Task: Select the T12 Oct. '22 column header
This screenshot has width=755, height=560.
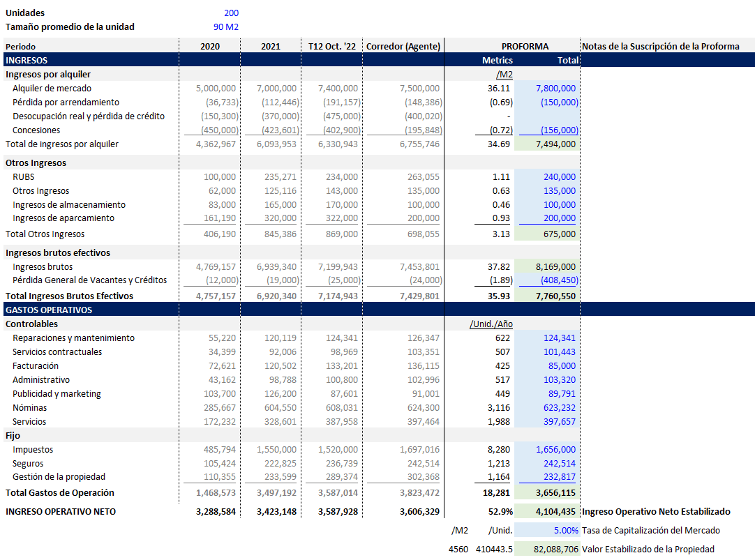Action: coord(331,47)
